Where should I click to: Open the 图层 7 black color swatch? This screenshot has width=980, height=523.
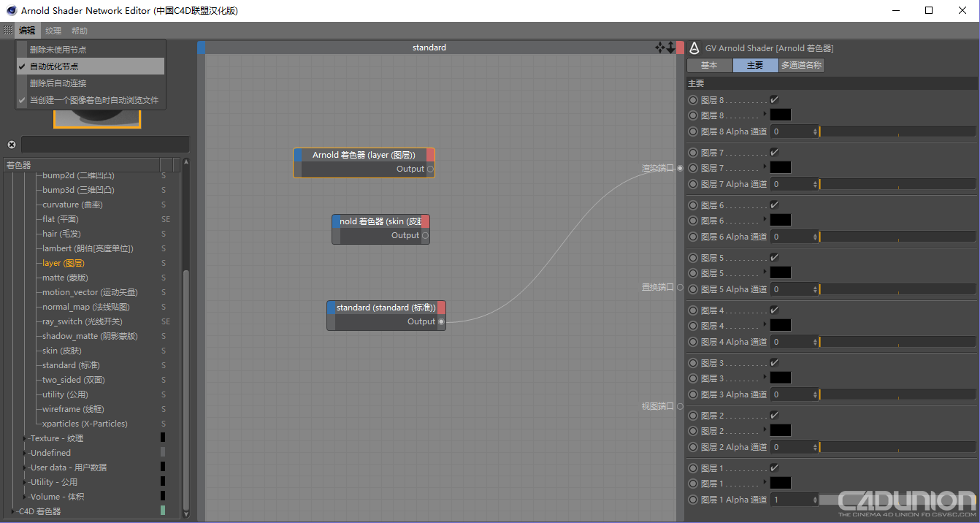pos(780,167)
